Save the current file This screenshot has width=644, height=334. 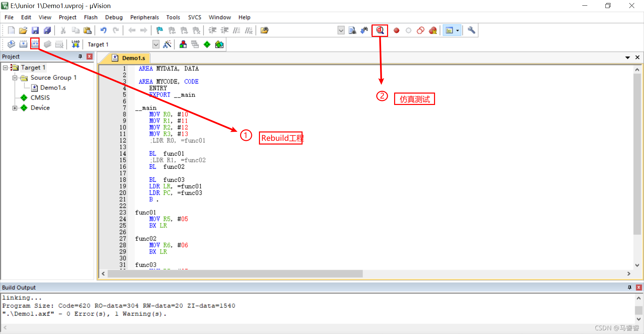tap(35, 31)
